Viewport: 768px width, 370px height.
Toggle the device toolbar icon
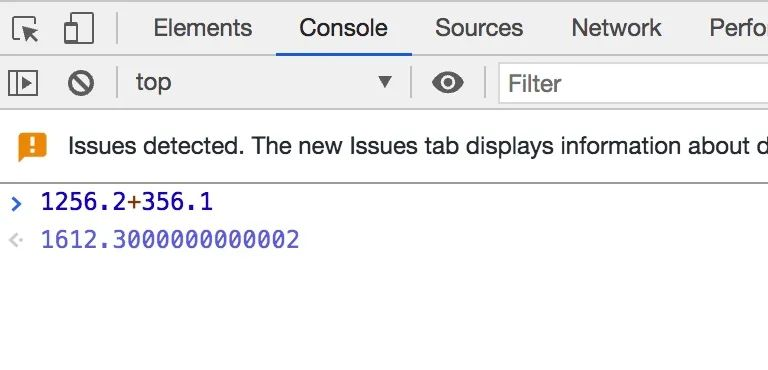click(x=79, y=28)
